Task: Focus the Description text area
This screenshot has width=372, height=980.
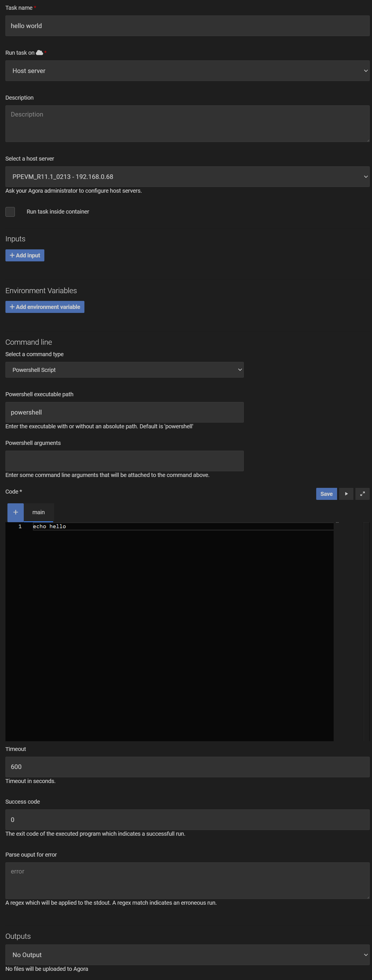Action: click(187, 124)
